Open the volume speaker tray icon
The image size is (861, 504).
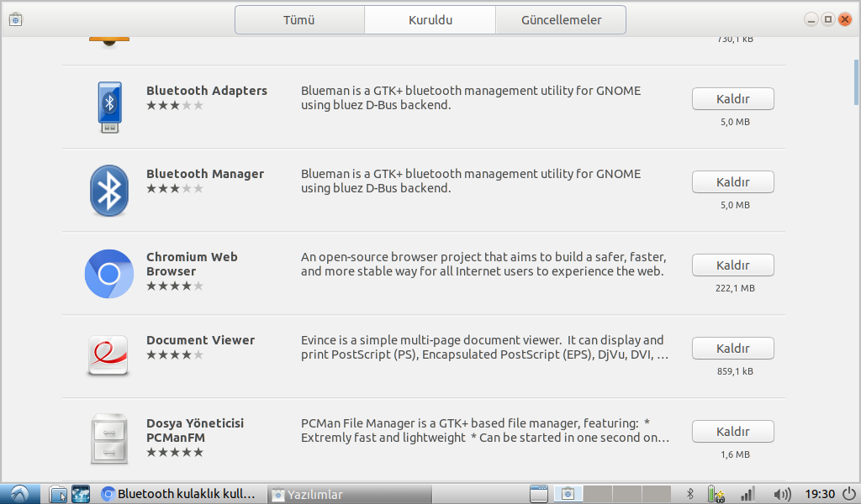click(782, 494)
